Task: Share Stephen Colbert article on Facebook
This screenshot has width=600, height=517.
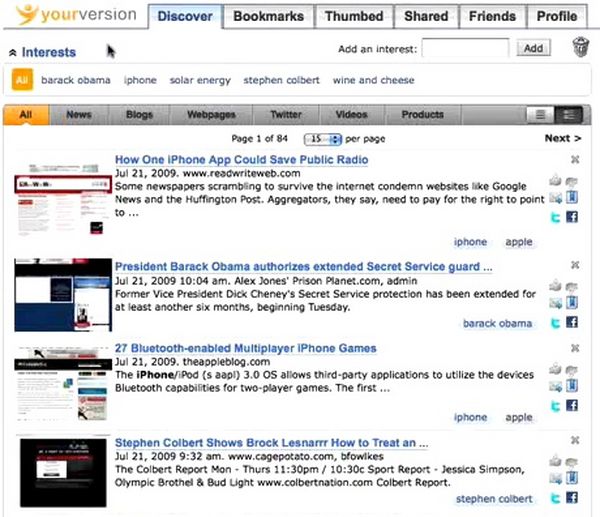Action: [572, 497]
